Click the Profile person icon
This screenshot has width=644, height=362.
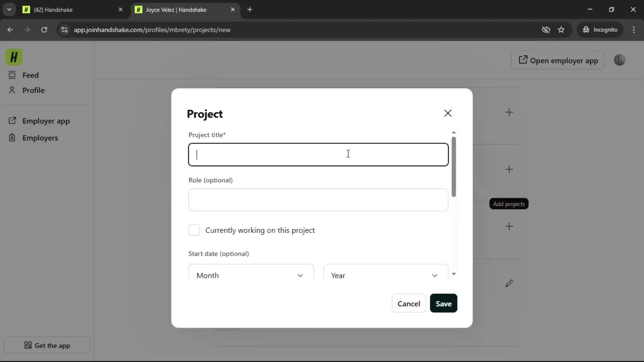(x=12, y=90)
